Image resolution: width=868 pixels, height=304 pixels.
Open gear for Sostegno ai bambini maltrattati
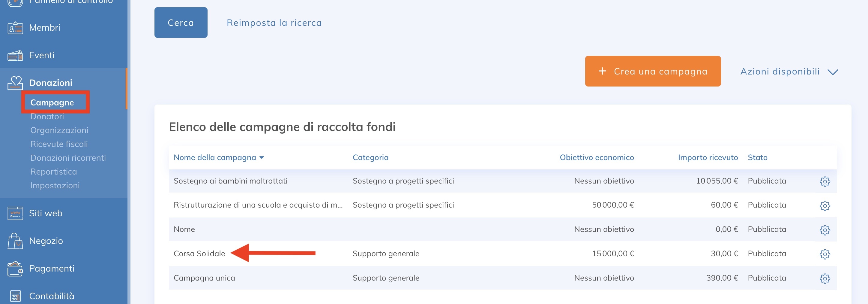click(x=825, y=181)
